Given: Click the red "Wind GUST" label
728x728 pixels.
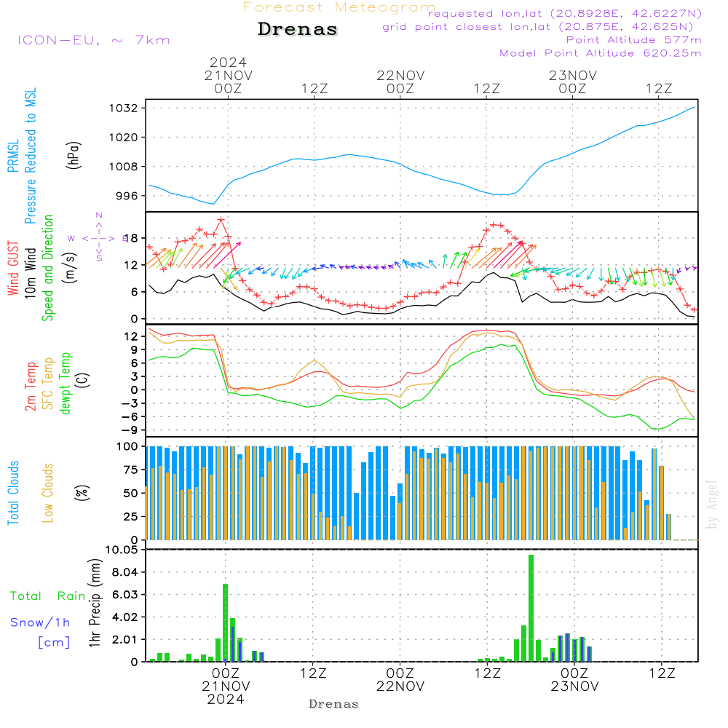Looking at the screenshot, I should coord(13,269).
